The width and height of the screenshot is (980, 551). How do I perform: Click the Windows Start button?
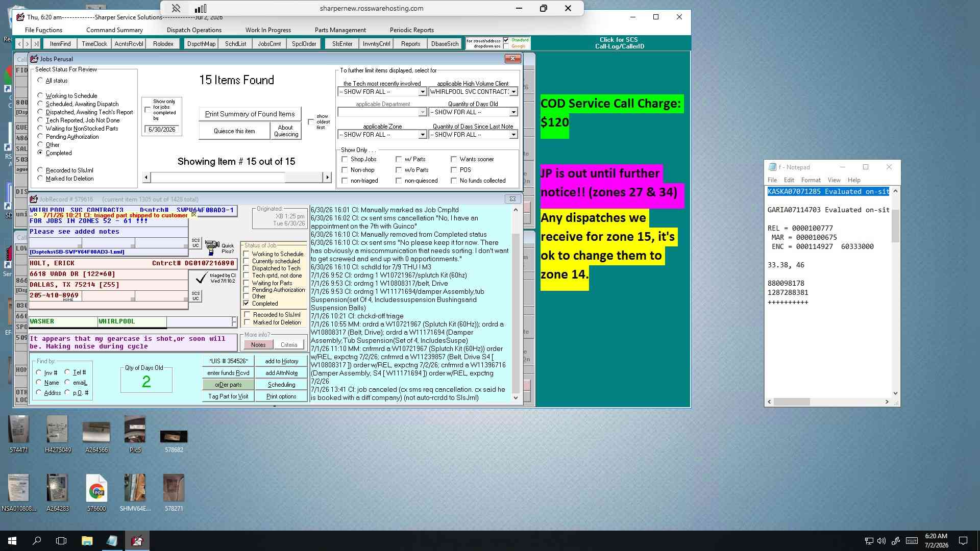12,541
